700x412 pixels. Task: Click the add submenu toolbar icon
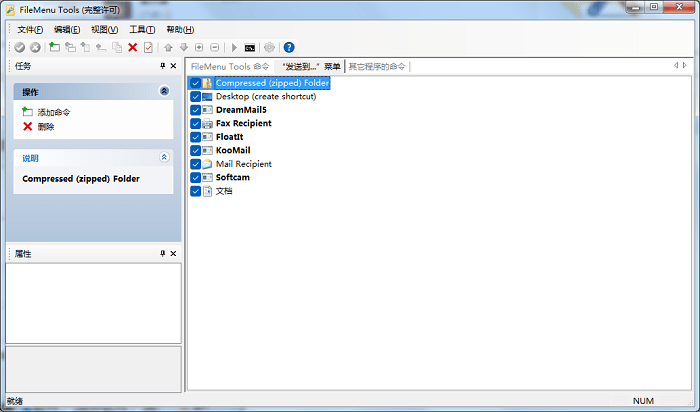pyautogui.click(x=70, y=47)
